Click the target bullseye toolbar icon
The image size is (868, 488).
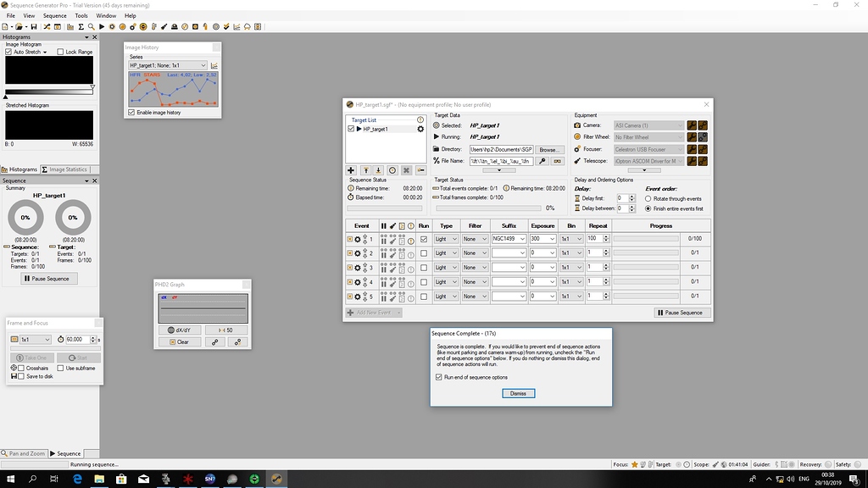tap(216, 26)
